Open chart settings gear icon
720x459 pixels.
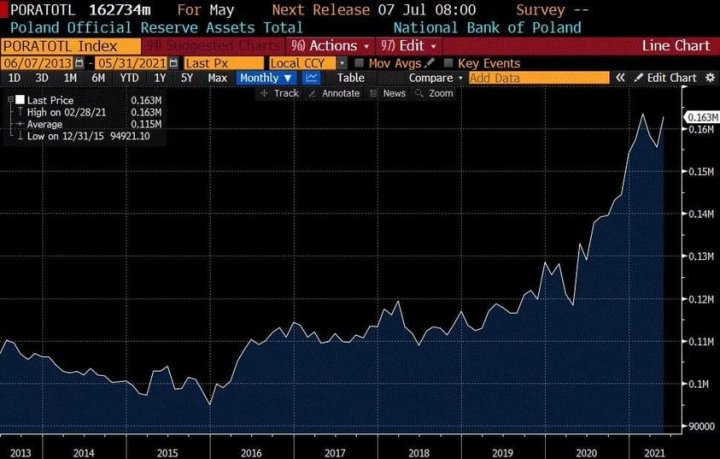pyautogui.click(x=708, y=78)
